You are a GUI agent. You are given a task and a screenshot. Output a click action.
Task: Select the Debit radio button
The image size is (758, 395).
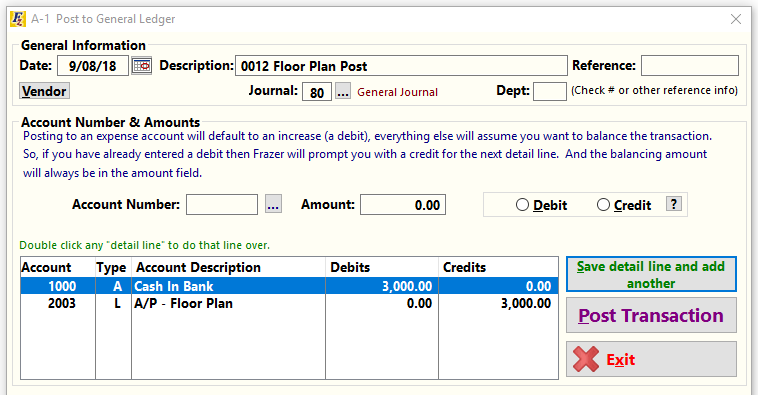[522, 205]
